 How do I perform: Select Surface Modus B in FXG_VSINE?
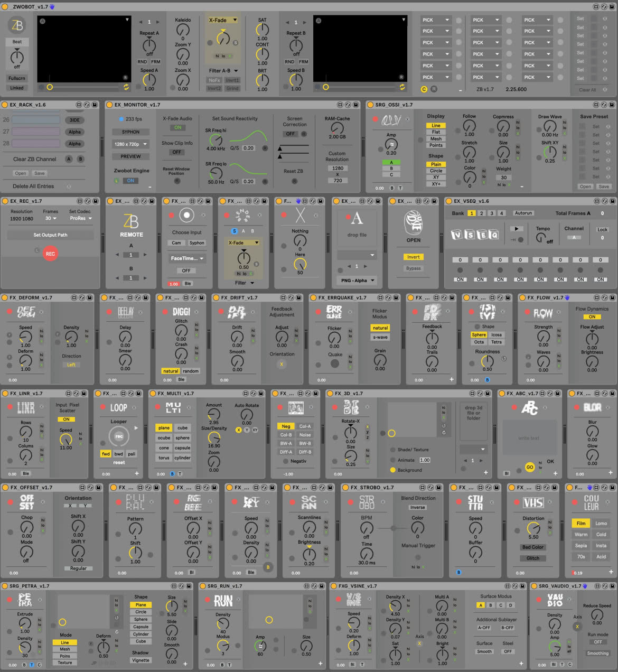(491, 605)
